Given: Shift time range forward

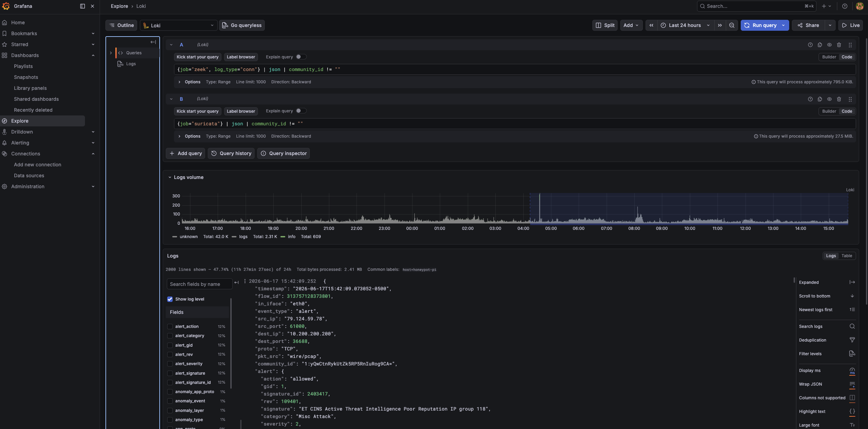Looking at the screenshot, I should [x=720, y=25].
